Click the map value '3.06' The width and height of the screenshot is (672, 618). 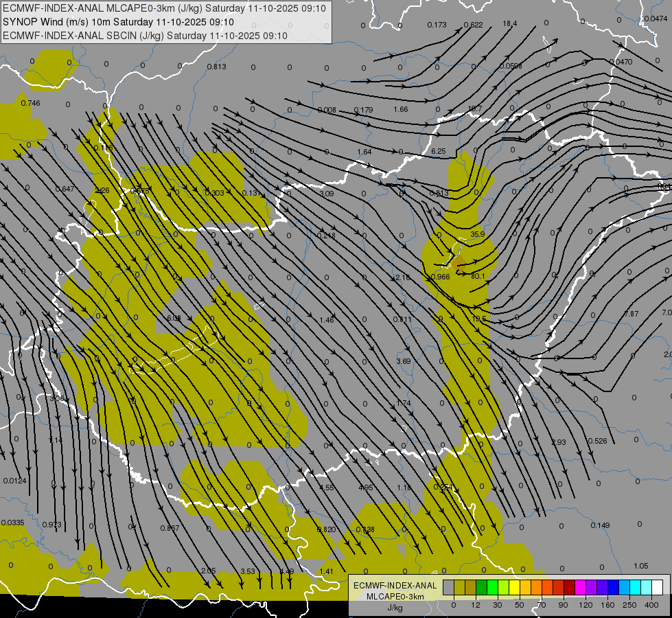tap(56, 398)
